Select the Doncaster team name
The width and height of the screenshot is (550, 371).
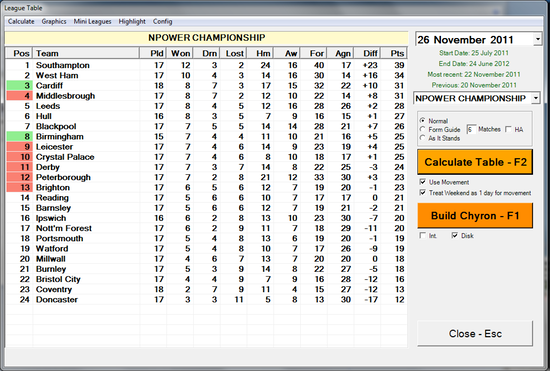(x=57, y=299)
